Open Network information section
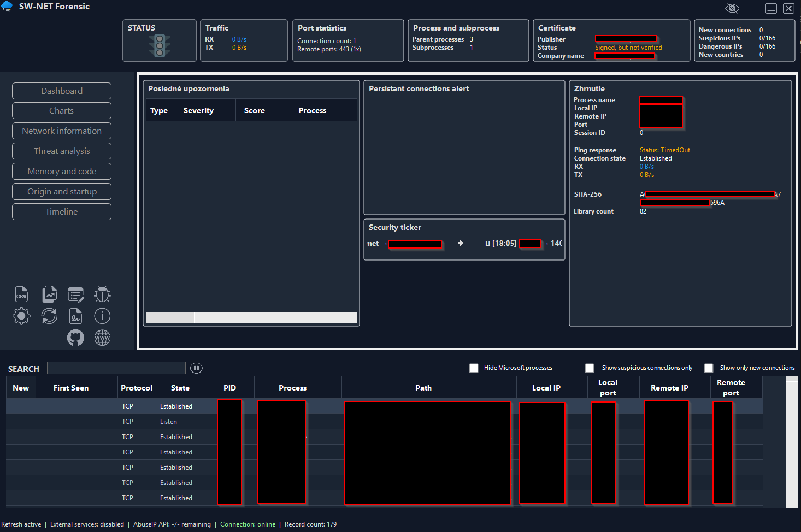The height and width of the screenshot is (532, 801). click(x=62, y=131)
